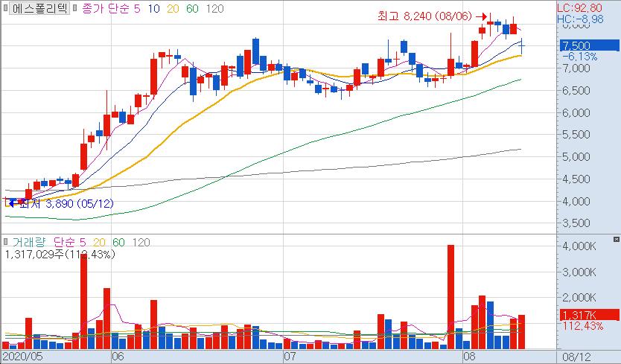Viewport: 621px width, 364px height.
Task: Close the volume panel with its x button
Action: tap(616, 239)
